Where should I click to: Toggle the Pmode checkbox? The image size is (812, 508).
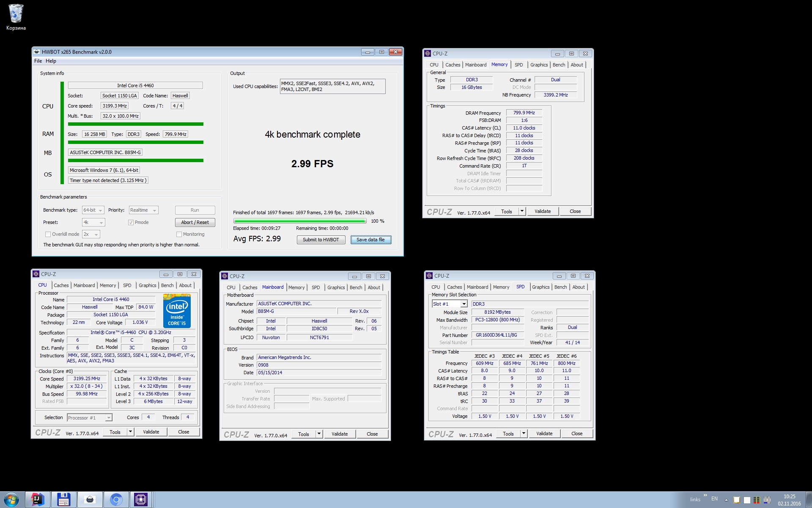131,222
